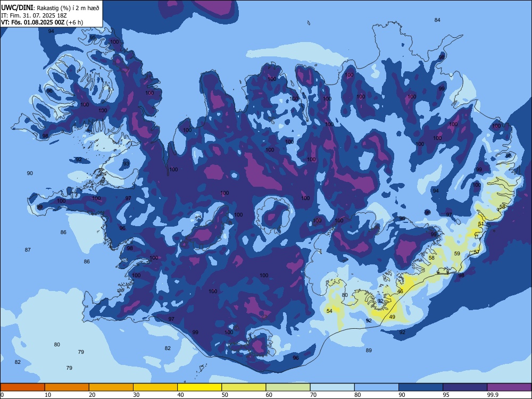Screen dimensions: 532x399
Task: Select the golden 30–40 legend swatch
Action: (155, 387)
